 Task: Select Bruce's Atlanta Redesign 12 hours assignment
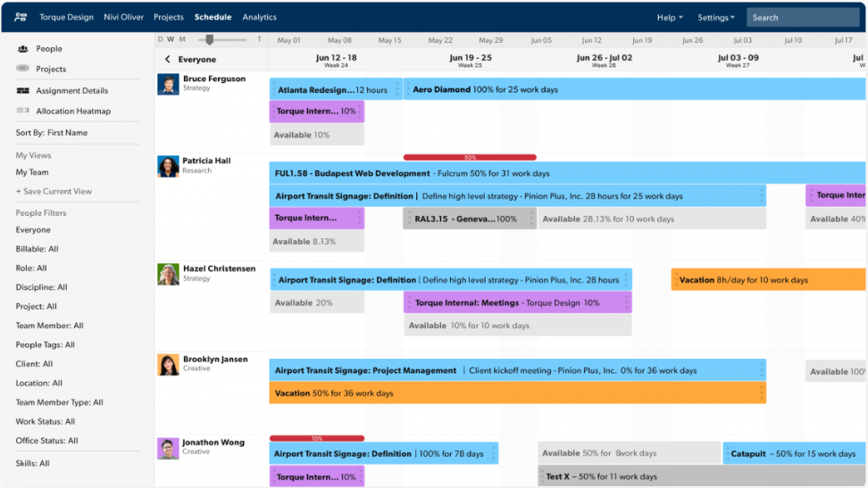[x=336, y=89]
